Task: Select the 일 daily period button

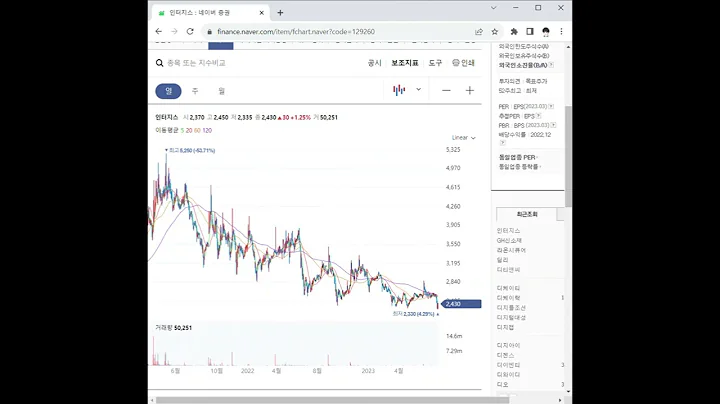Action: (x=169, y=91)
